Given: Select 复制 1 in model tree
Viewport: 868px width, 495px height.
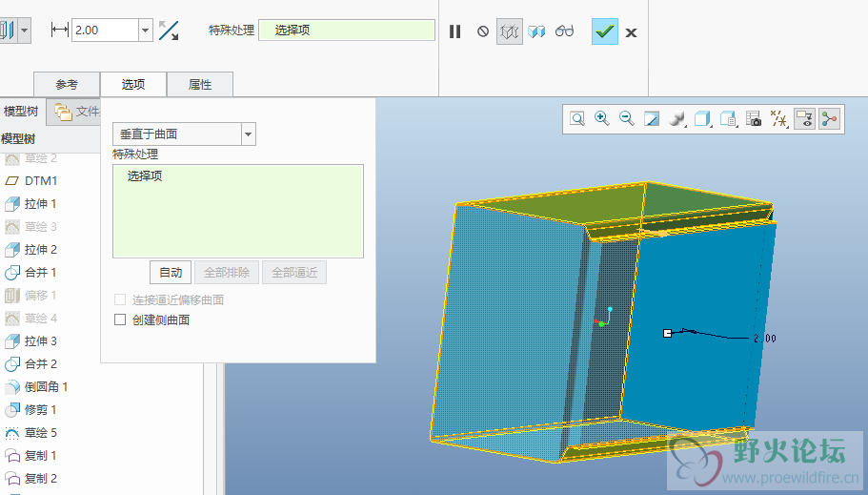Looking at the screenshot, I should [x=31, y=456].
